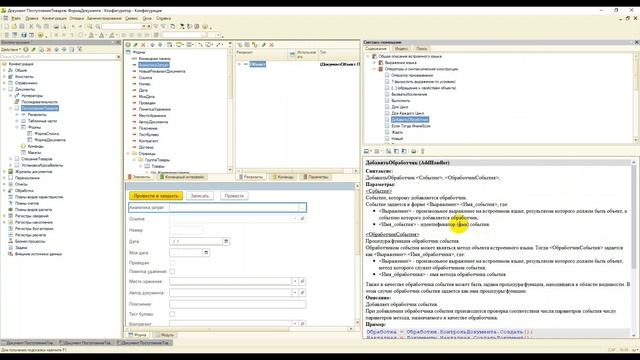This screenshot has height=360, width=640.
Task: Click the Команды icon in configuration tree
Action: point(23,146)
